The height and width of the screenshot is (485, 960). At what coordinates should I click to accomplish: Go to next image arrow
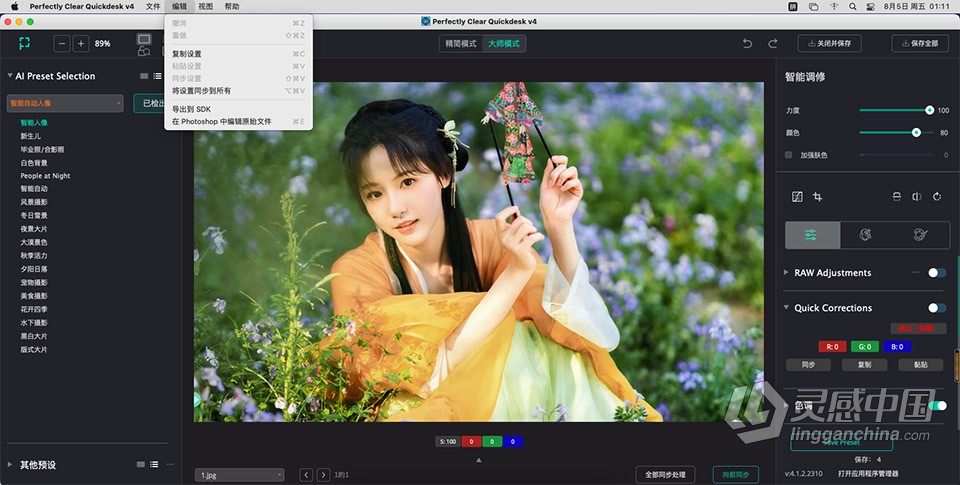click(x=323, y=475)
